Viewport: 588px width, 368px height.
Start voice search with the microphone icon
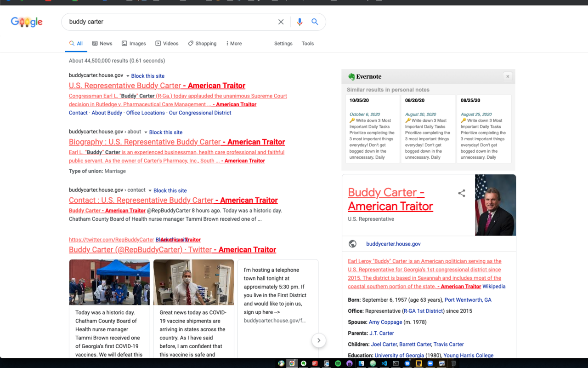coord(300,22)
